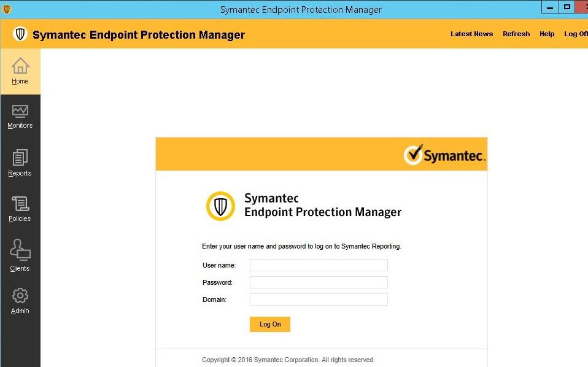The width and height of the screenshot is (588, 367).
Task: Click the Copyright 2016 Symantec Corporation text
Action: [288, 360]
